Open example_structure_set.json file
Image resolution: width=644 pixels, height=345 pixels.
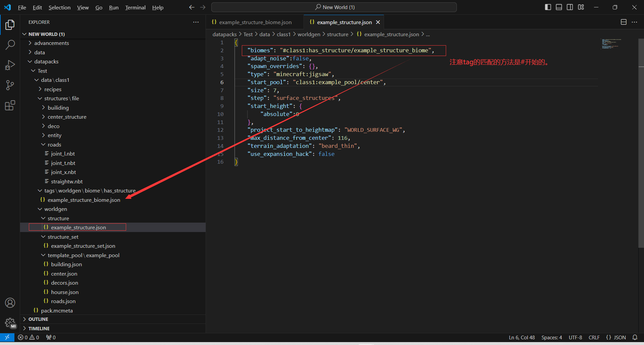[113, 246]
